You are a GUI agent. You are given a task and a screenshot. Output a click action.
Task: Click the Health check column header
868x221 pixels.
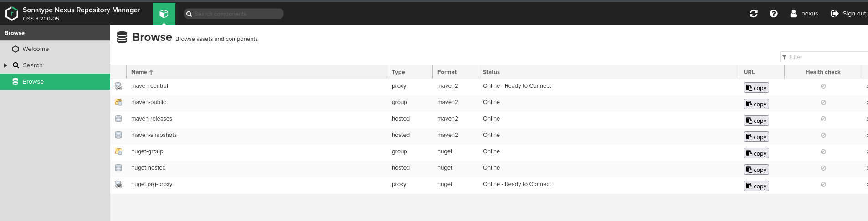[x=823, y=72]
